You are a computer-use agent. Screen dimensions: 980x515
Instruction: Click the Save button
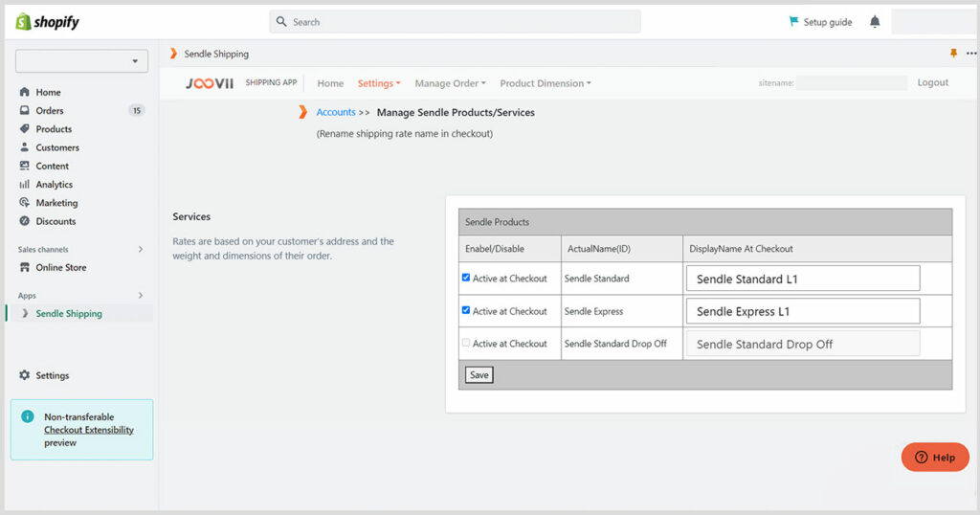click(479, 375)
